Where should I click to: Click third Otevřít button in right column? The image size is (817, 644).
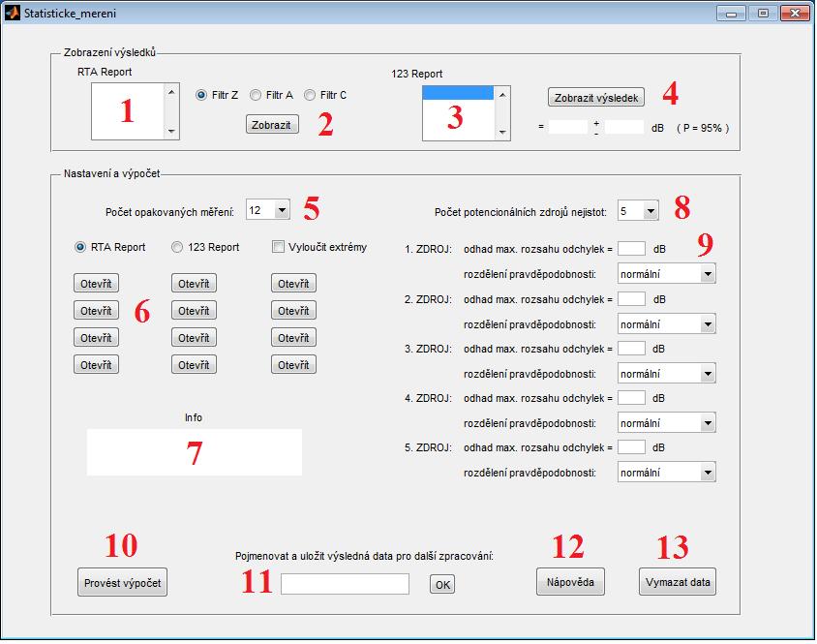point(293,338)
